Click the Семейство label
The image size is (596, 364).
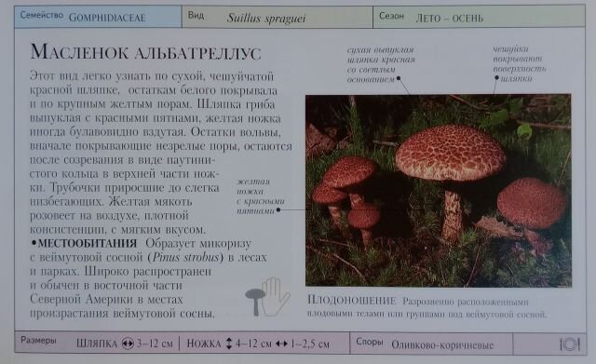coord(41,15)
